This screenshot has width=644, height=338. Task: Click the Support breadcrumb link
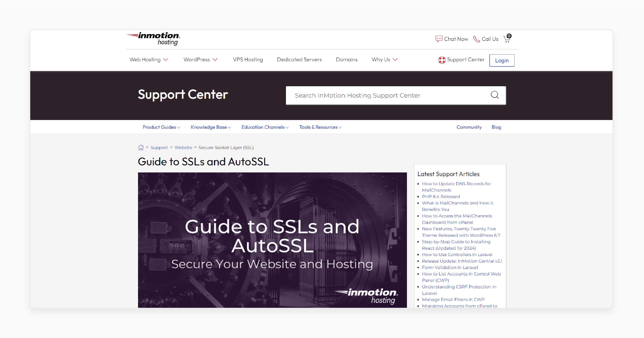point(159,147)
